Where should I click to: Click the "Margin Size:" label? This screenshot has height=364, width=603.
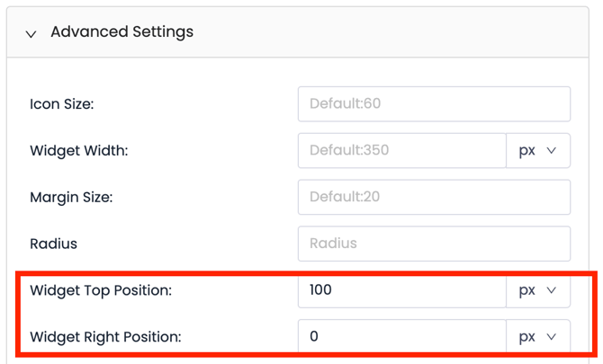71,197
